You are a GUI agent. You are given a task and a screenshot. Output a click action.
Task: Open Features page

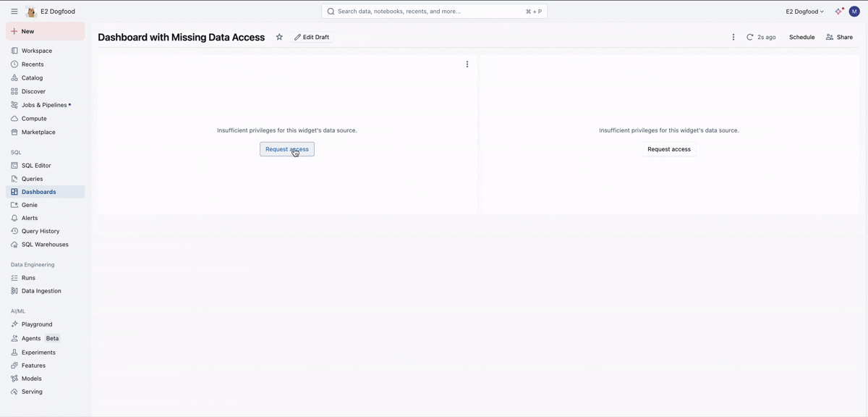click(x=45, y=366)
